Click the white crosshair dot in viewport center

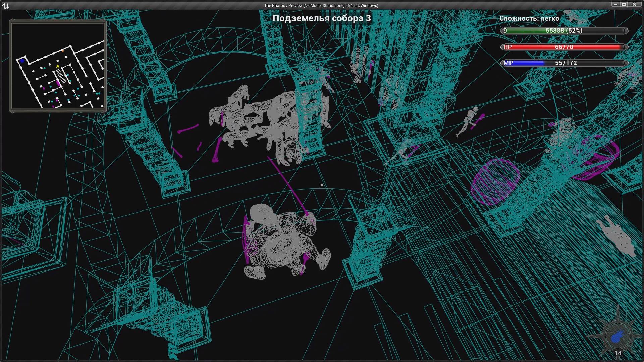point(322,185)
